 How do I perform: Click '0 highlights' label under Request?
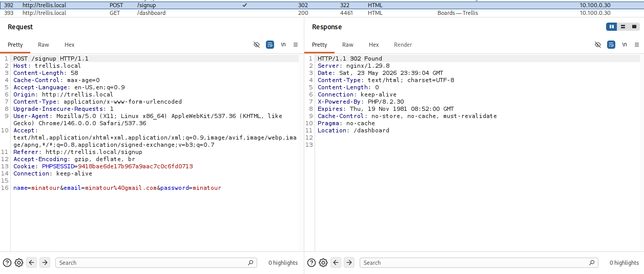pyautogui.click(x=283, y=263)
